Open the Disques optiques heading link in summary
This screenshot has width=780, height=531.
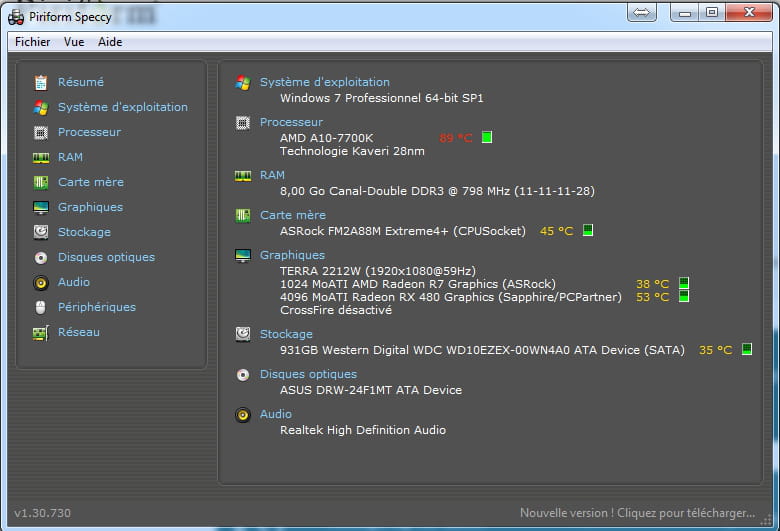[x=308, y=374]
